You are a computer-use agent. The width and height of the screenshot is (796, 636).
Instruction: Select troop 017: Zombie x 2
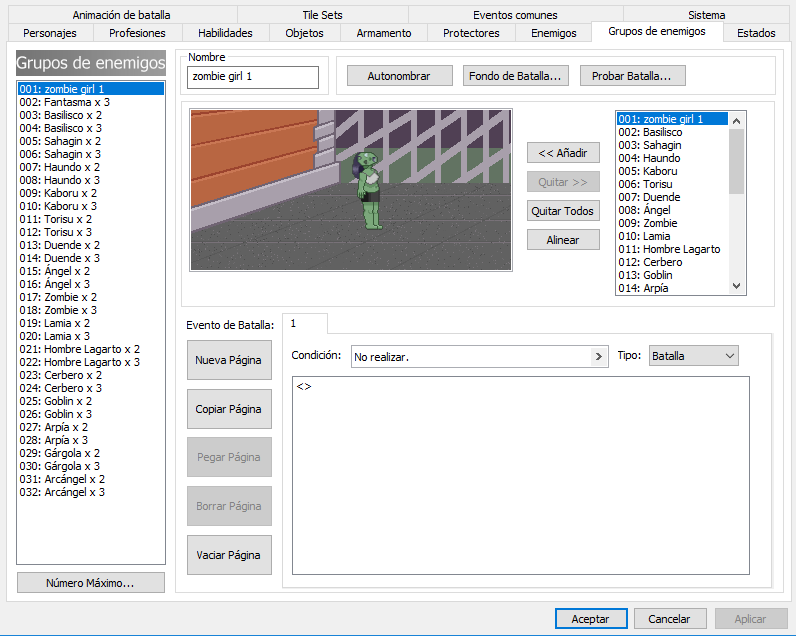pos(58,297)
